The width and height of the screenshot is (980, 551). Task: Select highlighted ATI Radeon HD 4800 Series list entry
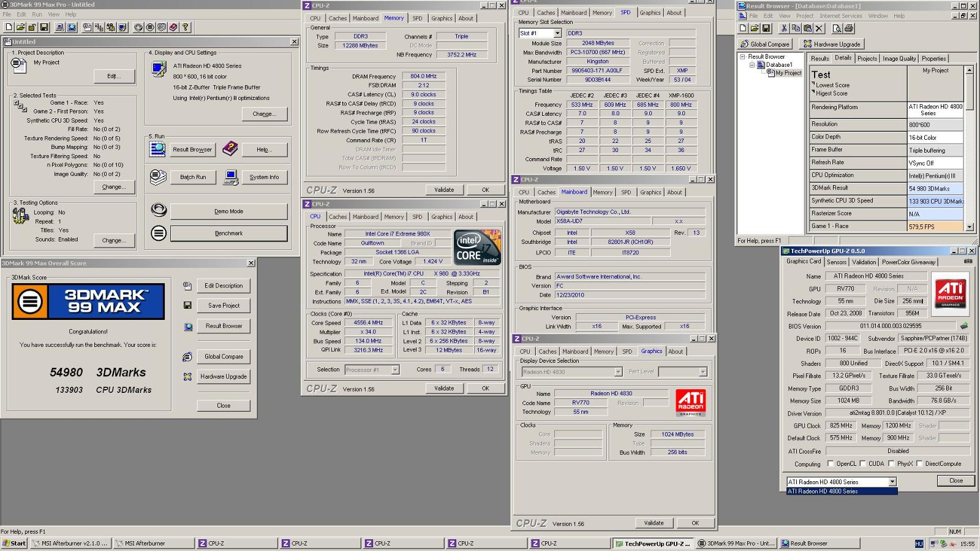point(842,491)
